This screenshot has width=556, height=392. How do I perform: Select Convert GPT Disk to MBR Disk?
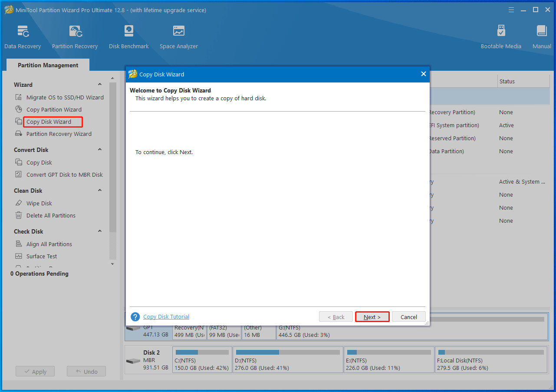(x=65, y=175)
